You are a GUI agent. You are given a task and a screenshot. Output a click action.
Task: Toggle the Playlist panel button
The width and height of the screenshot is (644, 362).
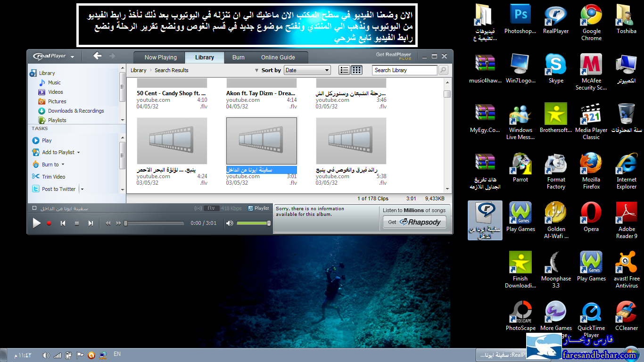pyautogui.click(x=259, y=208)
